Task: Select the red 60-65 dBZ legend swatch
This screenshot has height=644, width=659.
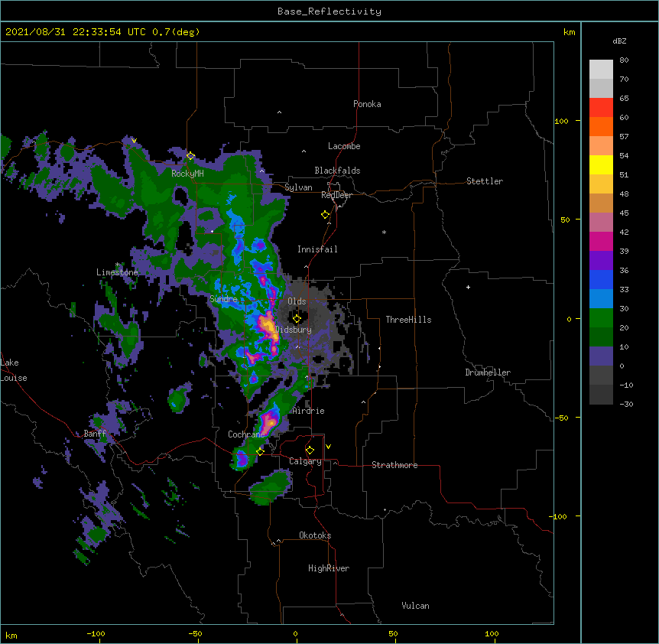Action: point(601,108)
